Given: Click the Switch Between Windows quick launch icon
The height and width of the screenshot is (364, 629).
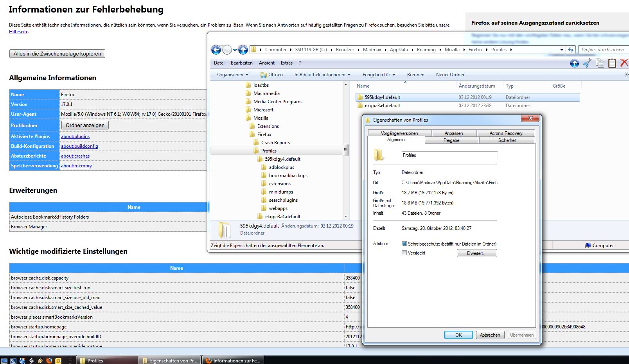Looking at the screenshot, I should click(13, 360).
